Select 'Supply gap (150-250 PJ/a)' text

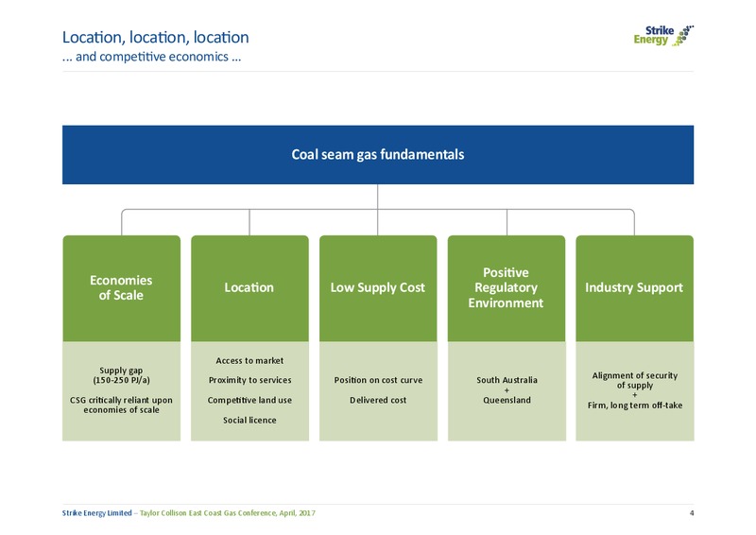pyautogui.click(x=122, y=375)
